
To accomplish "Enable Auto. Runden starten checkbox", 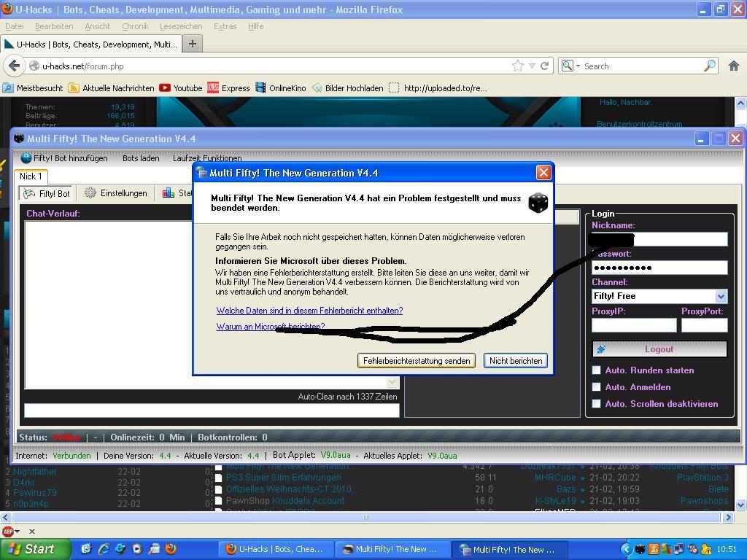I will [x=596, y=370].
